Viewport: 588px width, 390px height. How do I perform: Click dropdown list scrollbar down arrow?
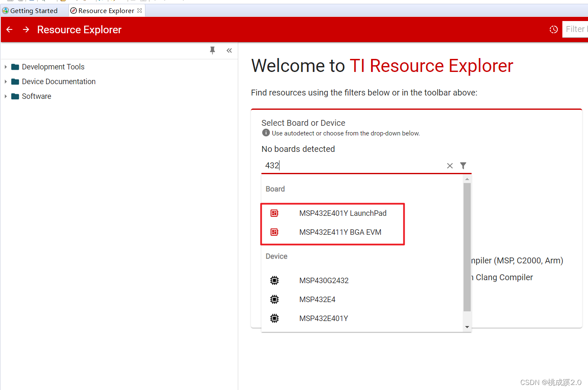point(467,327)
